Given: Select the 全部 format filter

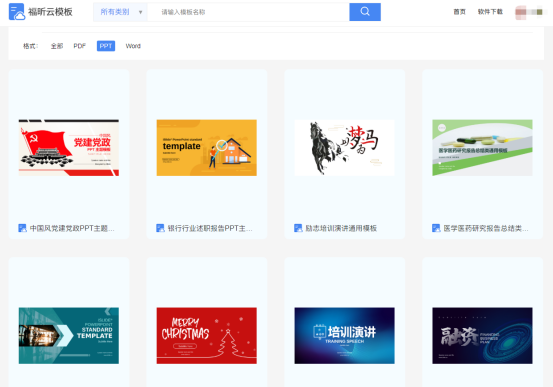Looking at the screenshot, I should 57,46.
